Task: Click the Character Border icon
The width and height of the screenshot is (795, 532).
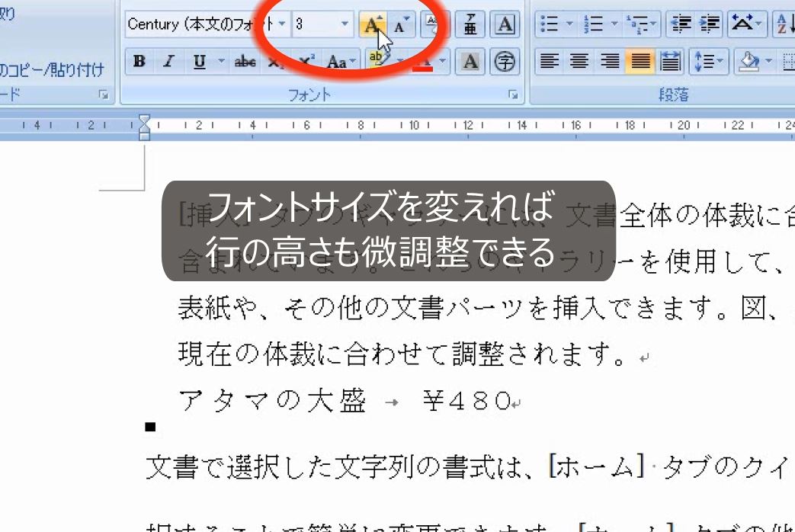Action: [503, 24]
